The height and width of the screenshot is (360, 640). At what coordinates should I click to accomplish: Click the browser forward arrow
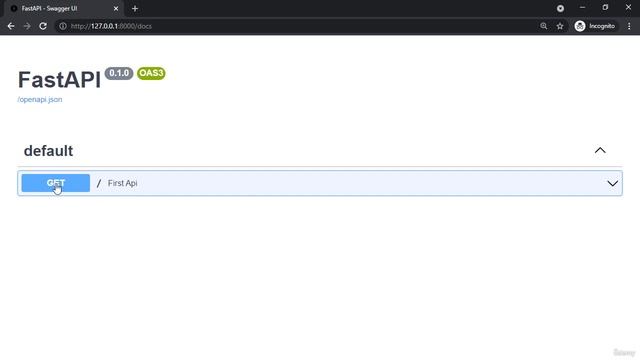(x=27, y=26)
